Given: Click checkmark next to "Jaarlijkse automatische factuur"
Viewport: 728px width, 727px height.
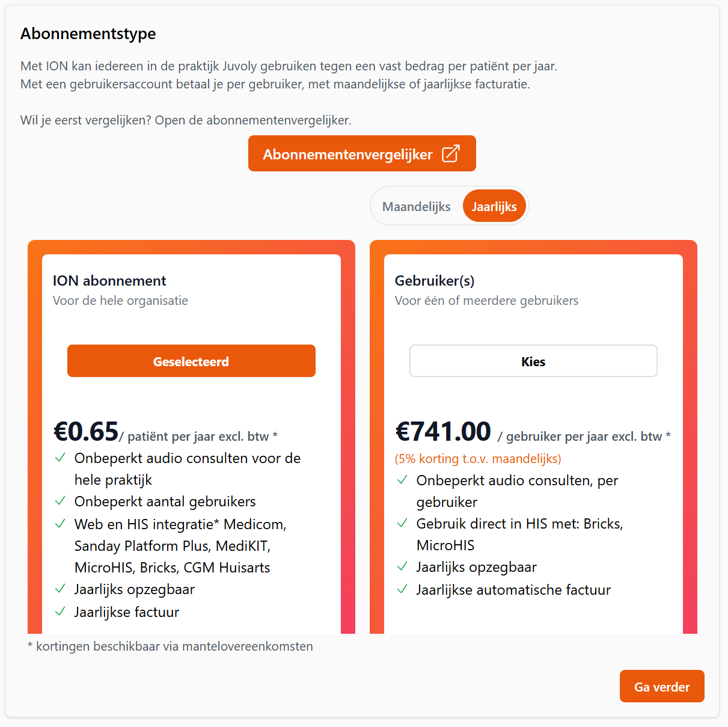Looking at the screenshot, I should pyautogui.click(x=402, y=589).
